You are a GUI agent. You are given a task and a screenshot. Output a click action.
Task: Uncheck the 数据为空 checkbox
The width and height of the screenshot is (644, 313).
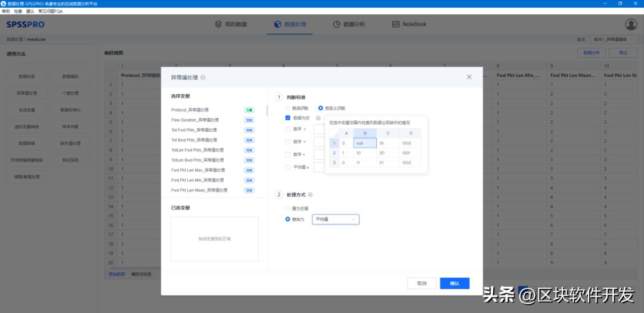tap(288, 118)
